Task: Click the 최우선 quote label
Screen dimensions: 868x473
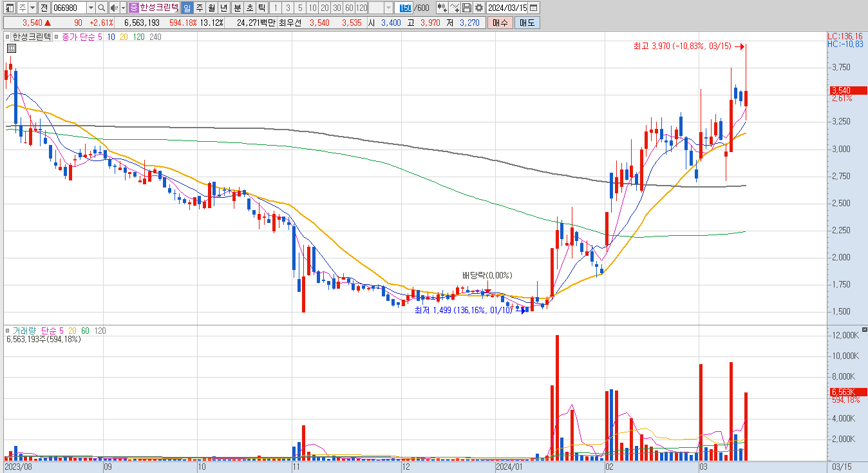Action: (x=290, y=23)
